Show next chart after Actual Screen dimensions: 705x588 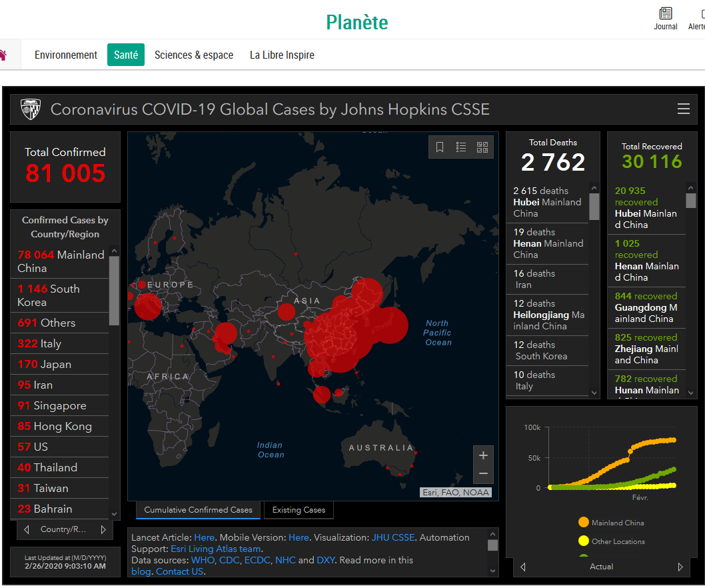pyautogui.click(x=680, y=567)
